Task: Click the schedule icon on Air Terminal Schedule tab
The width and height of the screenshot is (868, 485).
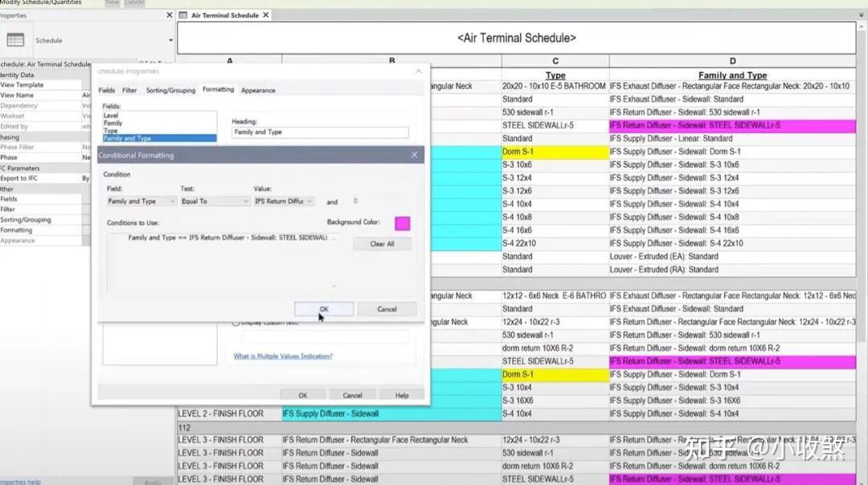Action: (183, 14)
